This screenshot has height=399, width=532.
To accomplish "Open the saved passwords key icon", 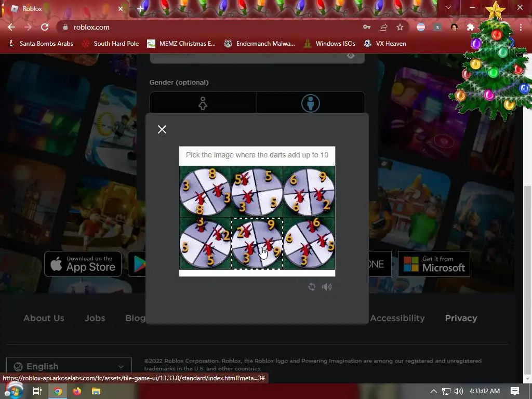I will coord(367,27).
